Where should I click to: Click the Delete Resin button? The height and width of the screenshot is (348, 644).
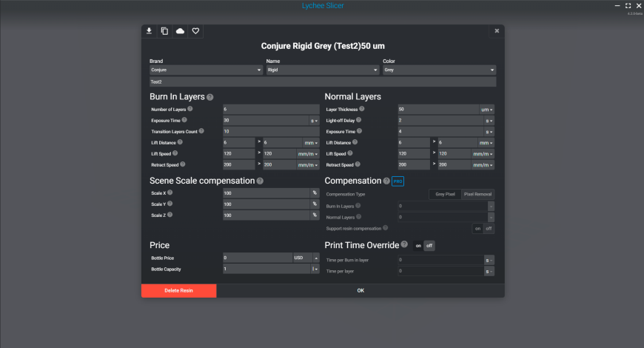(x=178, y=290)
